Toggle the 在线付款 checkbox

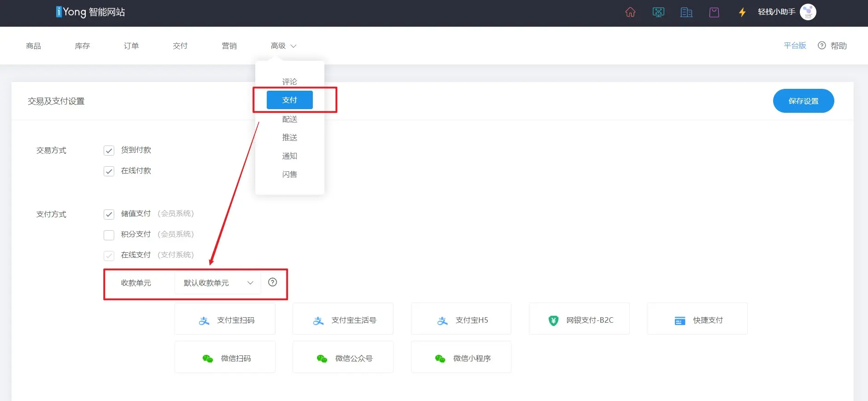coord(109,171)
